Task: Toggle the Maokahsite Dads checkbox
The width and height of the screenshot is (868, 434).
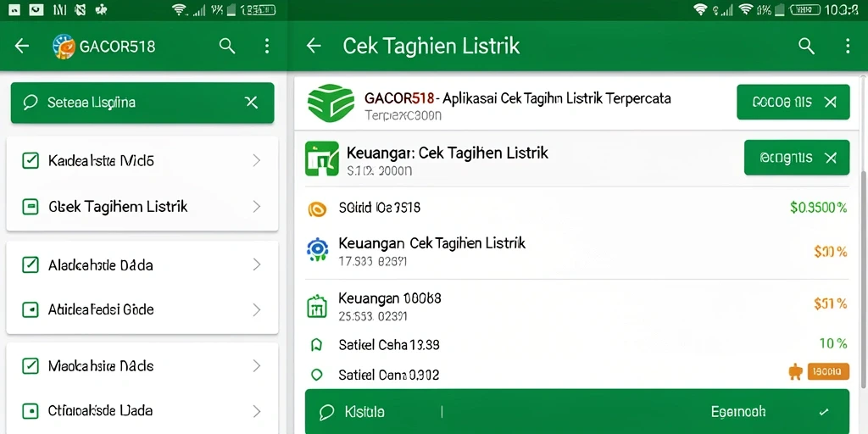Action: click(30, 366)
